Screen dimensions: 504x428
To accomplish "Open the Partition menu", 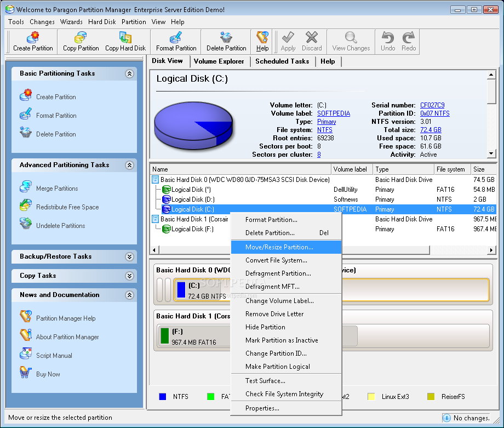I will (x=134, y=22).
